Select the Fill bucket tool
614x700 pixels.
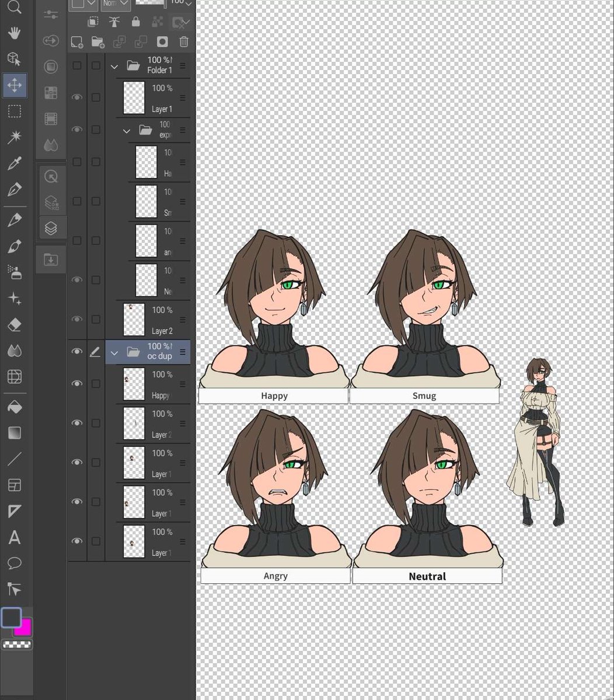(14, 407)
